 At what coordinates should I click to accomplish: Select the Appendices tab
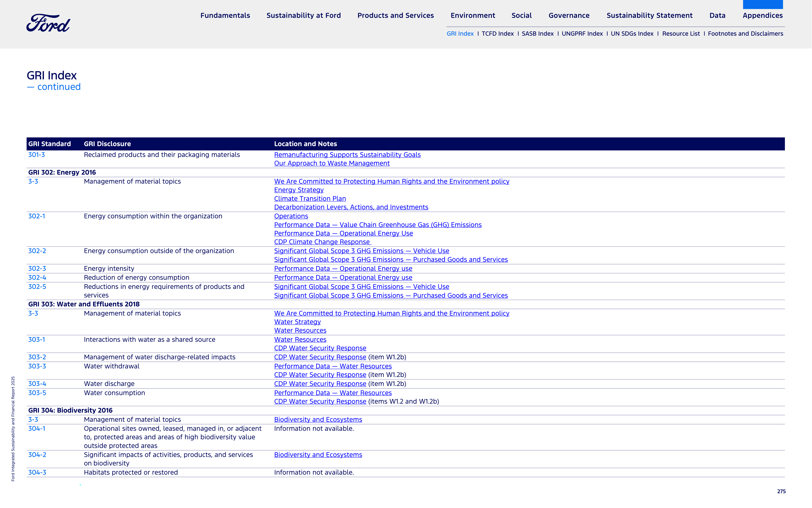(x=763, y=15)
